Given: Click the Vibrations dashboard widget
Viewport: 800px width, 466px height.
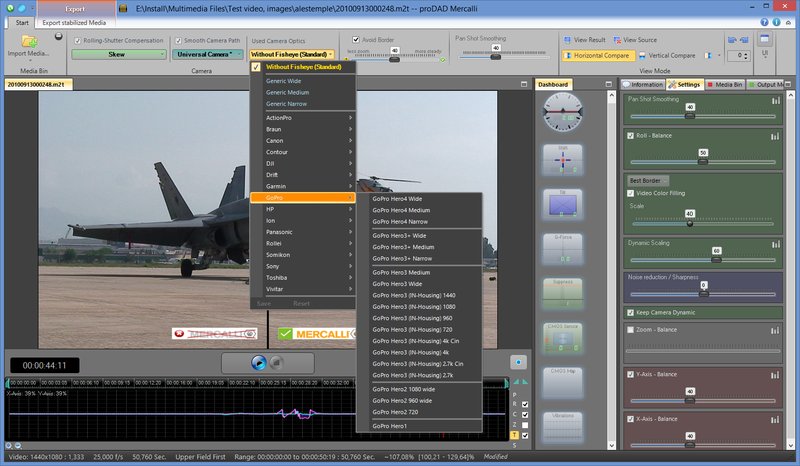Looking at the screenshot, I should pos(563,427).
